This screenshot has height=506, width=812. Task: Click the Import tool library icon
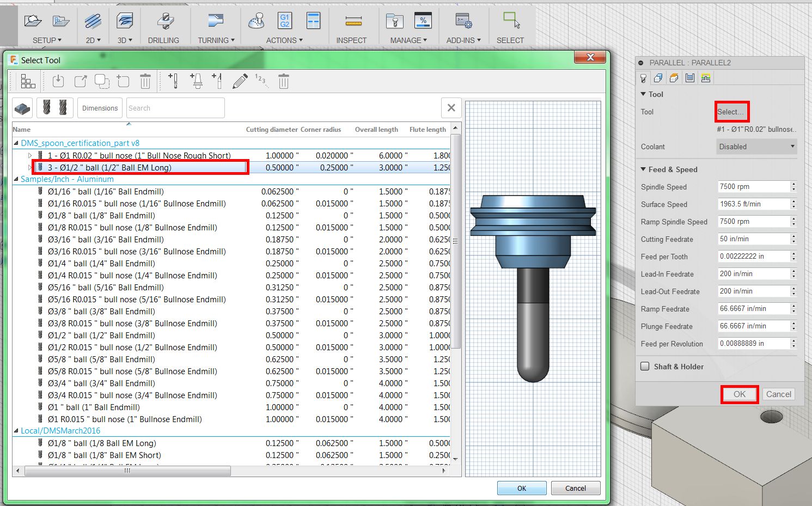pos(58,81)
